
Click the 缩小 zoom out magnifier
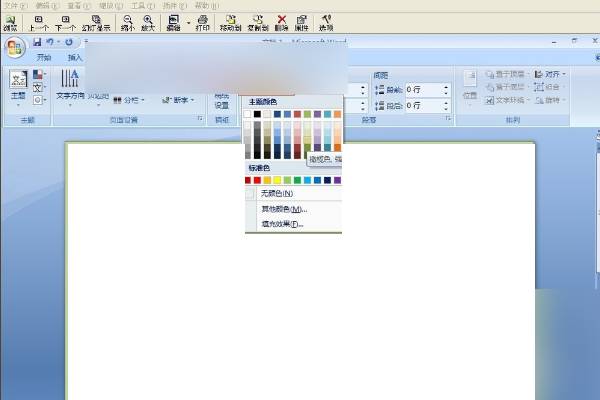128,23
